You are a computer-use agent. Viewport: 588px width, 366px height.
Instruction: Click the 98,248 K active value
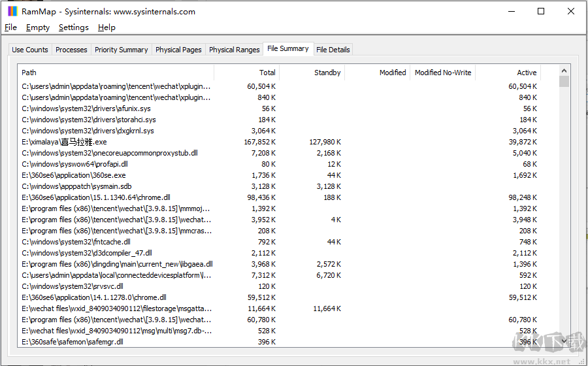click(523, 197)
